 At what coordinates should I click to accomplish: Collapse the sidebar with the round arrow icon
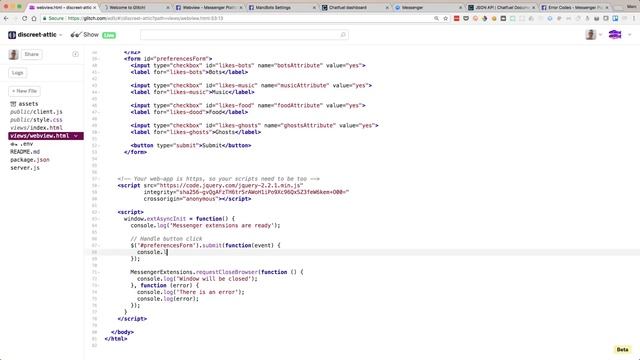(76, 54)
